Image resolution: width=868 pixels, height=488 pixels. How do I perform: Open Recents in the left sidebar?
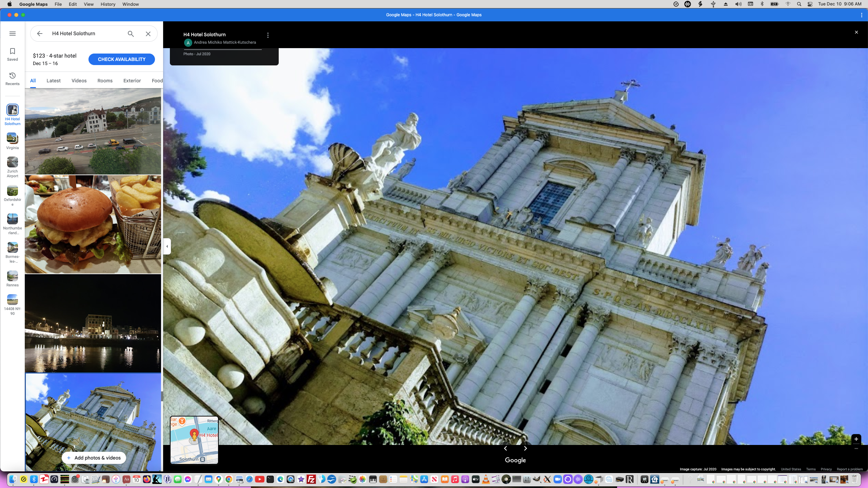[12, 78]
